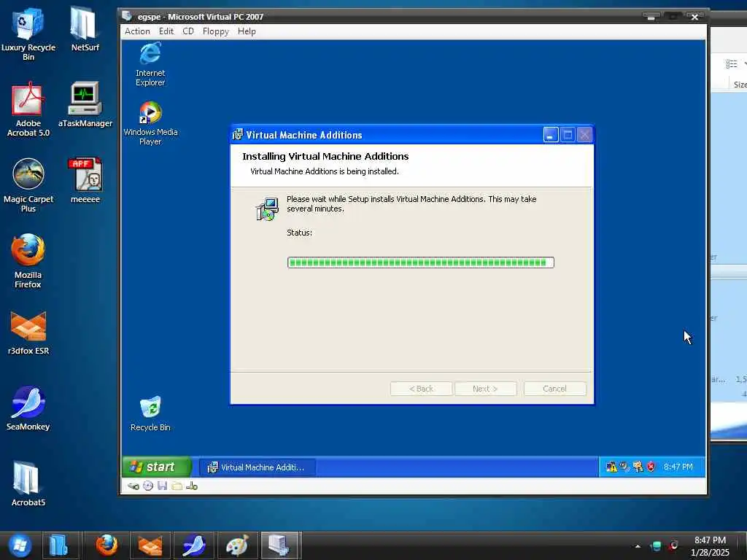This screenshot has height=560, width=747.
Task: Open the SeaMonkey desktop icon
Action: [28, 408]
